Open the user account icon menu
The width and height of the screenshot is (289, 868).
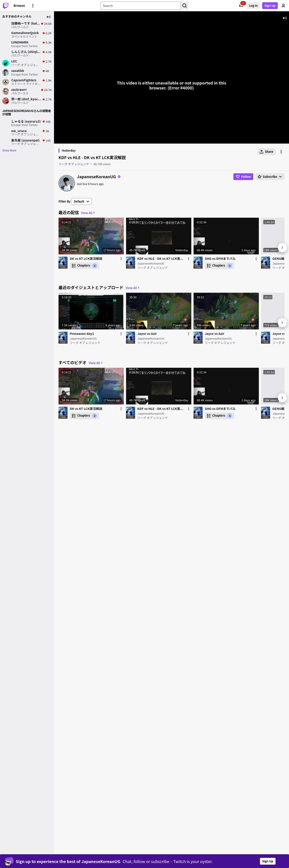coord(283,6)
